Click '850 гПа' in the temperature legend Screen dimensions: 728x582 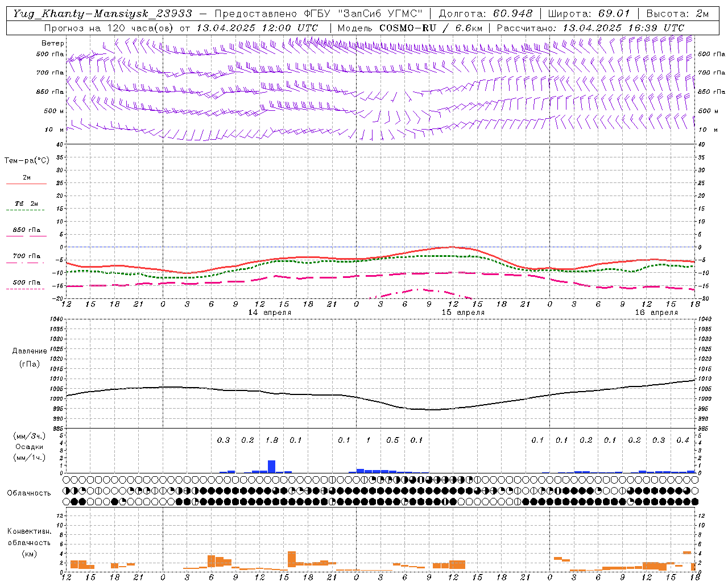pos(27,230)
